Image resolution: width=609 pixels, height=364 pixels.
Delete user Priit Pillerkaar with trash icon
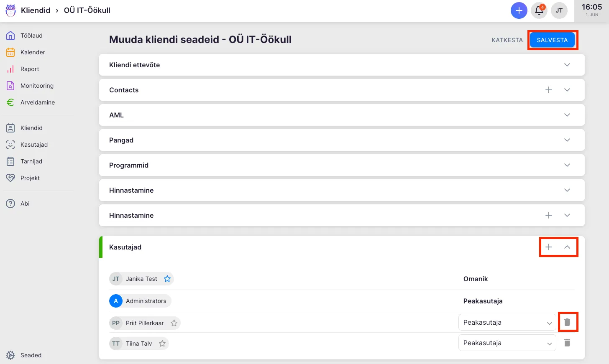point(567,322)
